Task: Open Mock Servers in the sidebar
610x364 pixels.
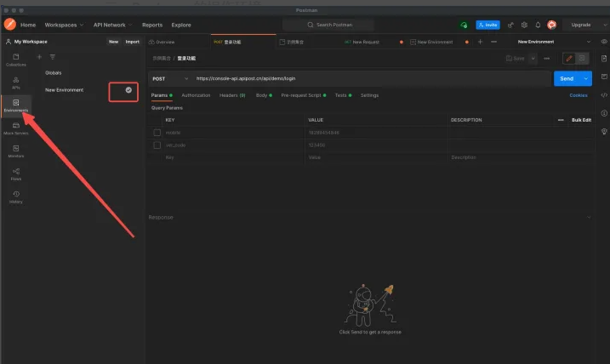Action: coord(16,128)
